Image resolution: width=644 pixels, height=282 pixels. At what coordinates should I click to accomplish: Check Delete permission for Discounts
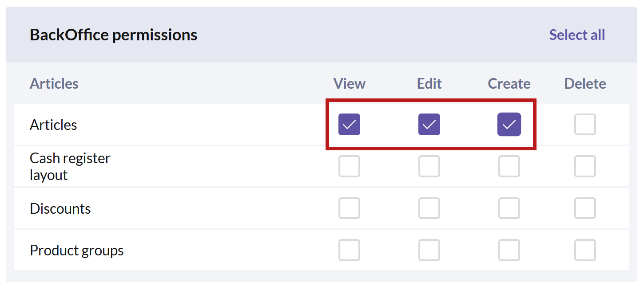[585, 208]
